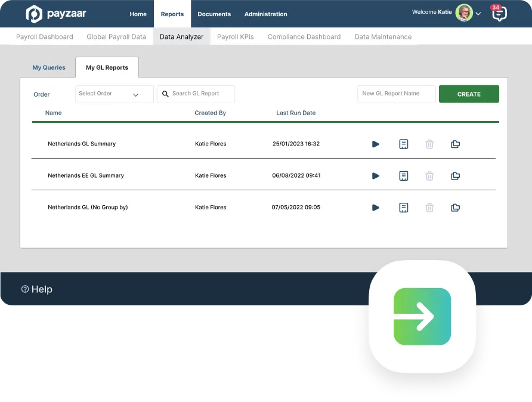
Task: Select the Administration menu item
Action: (x=265, y=14)
